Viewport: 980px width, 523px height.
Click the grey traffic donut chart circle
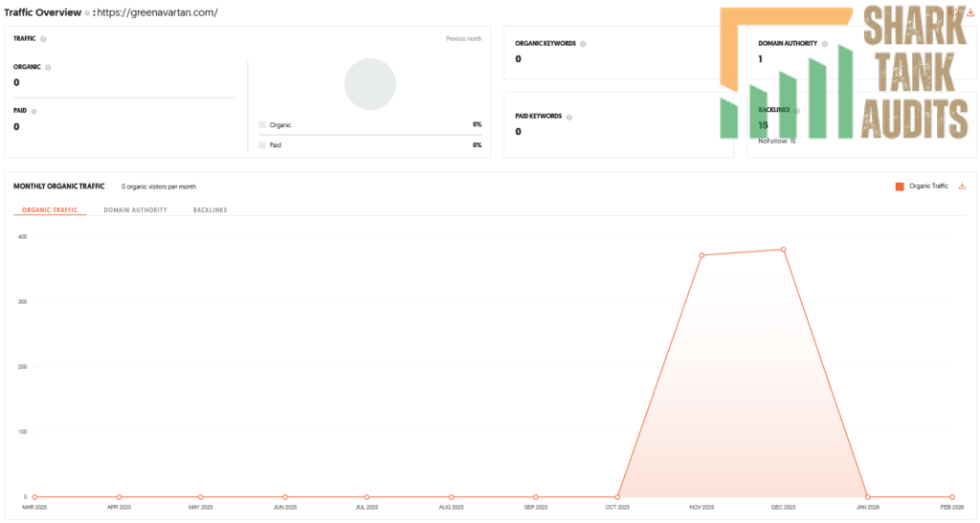(x=370, y=84)
